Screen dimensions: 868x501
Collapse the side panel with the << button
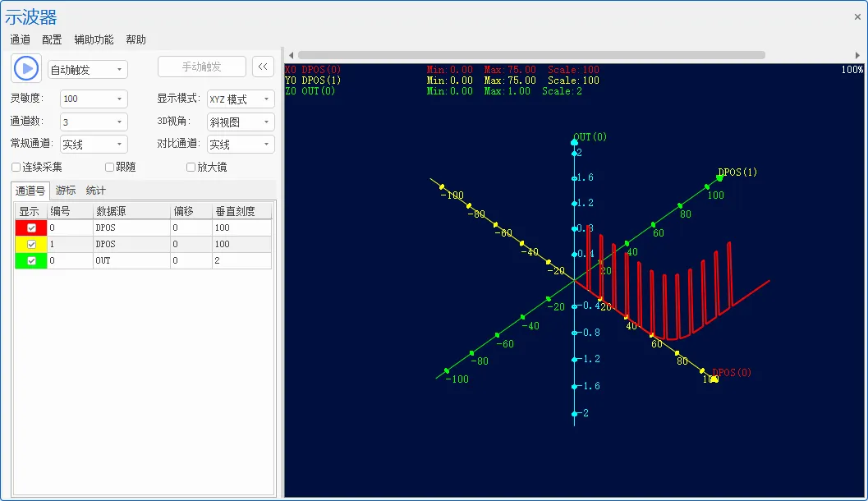click(263, 67)
